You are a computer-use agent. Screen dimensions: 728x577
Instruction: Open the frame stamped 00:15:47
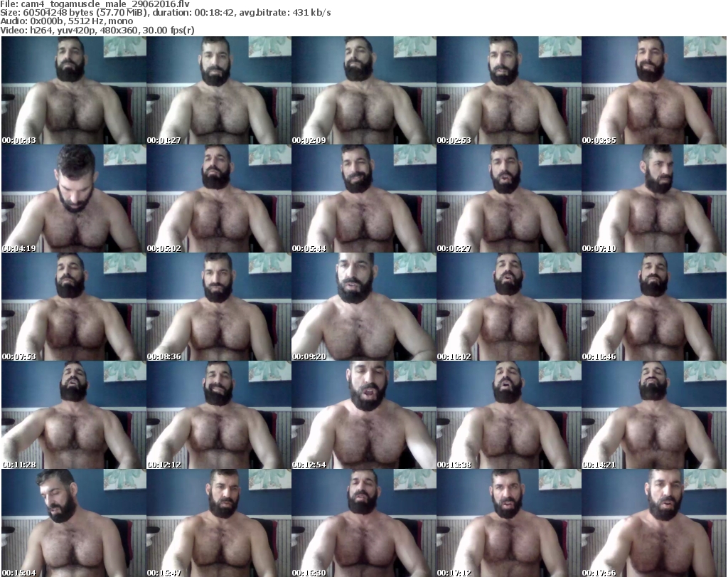(219, 523)
